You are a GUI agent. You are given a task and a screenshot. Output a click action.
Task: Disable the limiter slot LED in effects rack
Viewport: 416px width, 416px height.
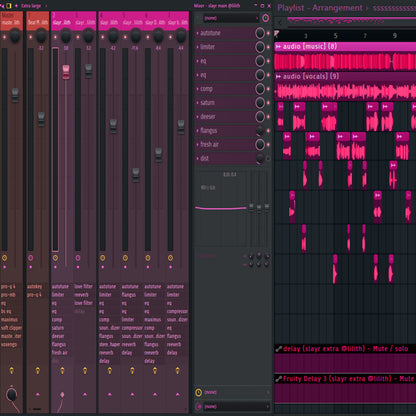tap(268, 47)
